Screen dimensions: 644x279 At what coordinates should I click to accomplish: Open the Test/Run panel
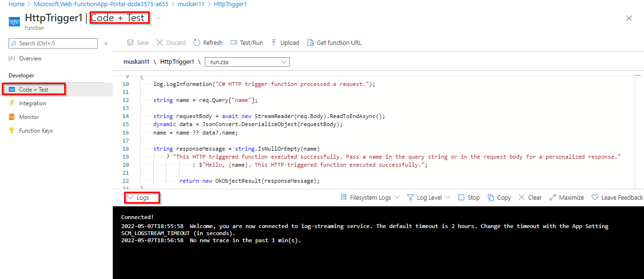point(246,43)
